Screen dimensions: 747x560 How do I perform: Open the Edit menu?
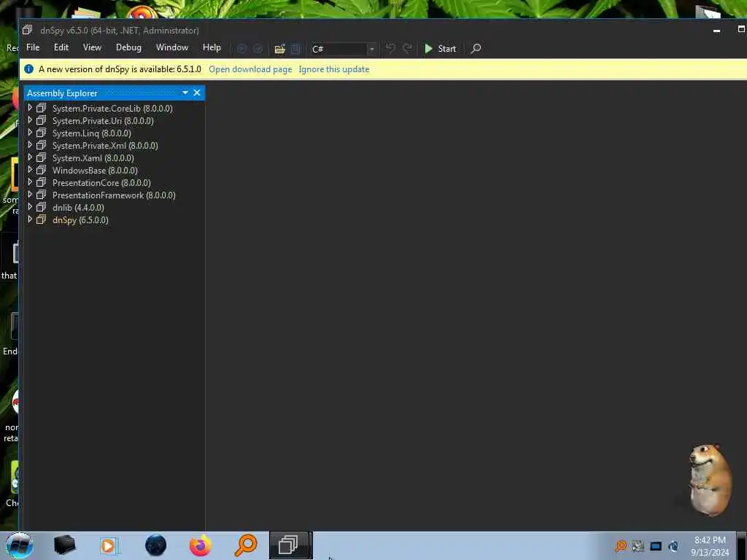click(61, 47)
